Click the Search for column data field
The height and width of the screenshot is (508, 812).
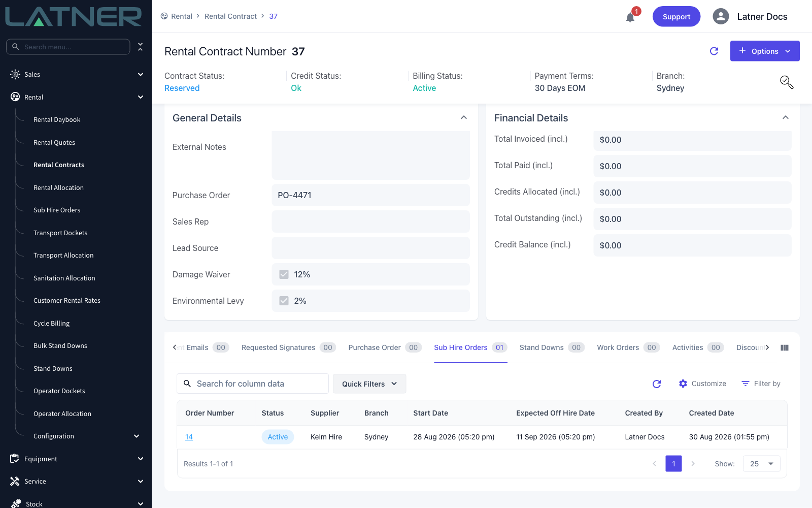click(253, 384)
